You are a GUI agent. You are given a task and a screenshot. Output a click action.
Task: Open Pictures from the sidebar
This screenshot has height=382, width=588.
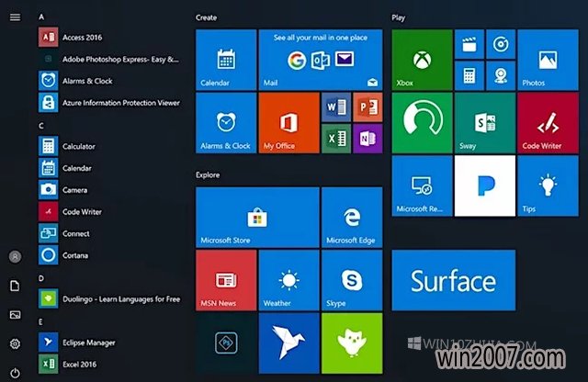click(x=15, y=315)
